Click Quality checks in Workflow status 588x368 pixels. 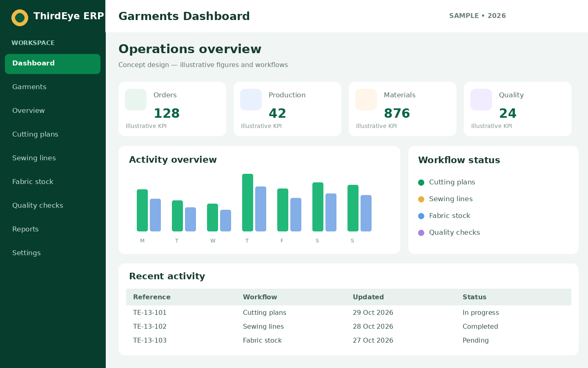point(454,233)
